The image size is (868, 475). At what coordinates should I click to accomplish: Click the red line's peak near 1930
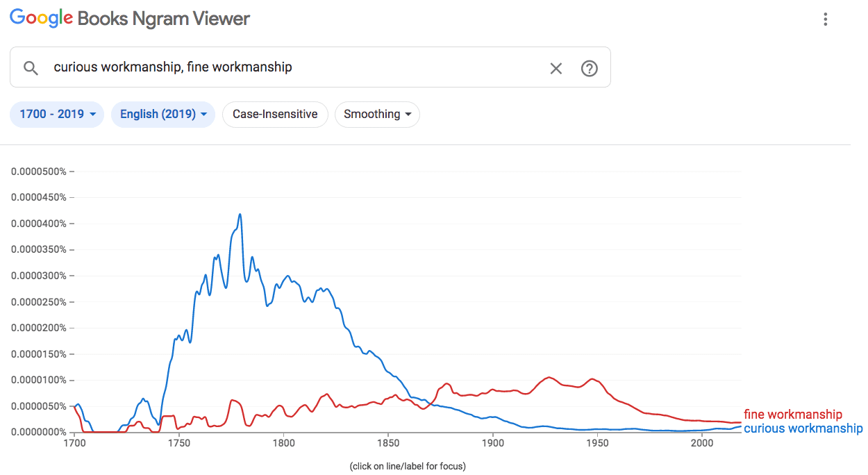[549, 377]
